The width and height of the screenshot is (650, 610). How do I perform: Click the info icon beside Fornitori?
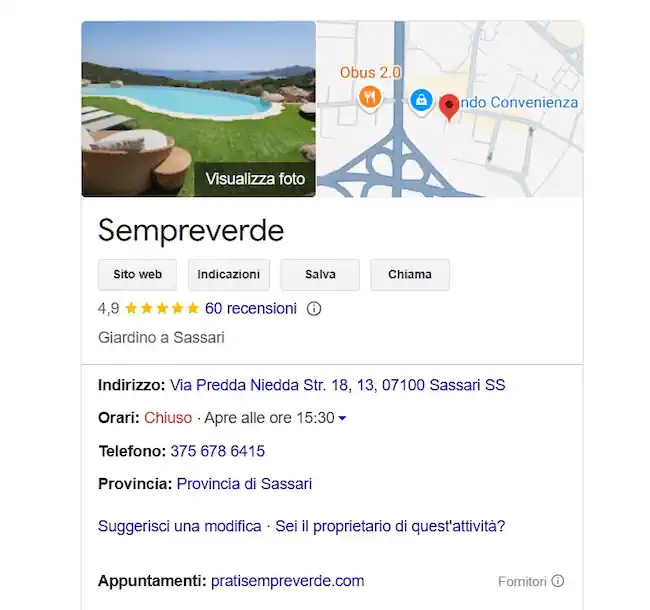pyautogui.click(x=558, y=581)
